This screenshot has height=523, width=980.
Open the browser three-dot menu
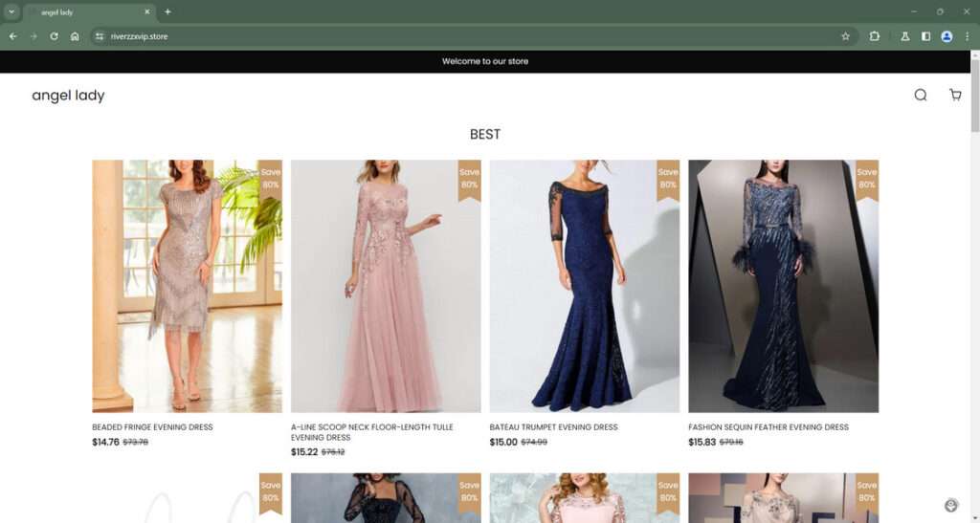coord(967,36)
